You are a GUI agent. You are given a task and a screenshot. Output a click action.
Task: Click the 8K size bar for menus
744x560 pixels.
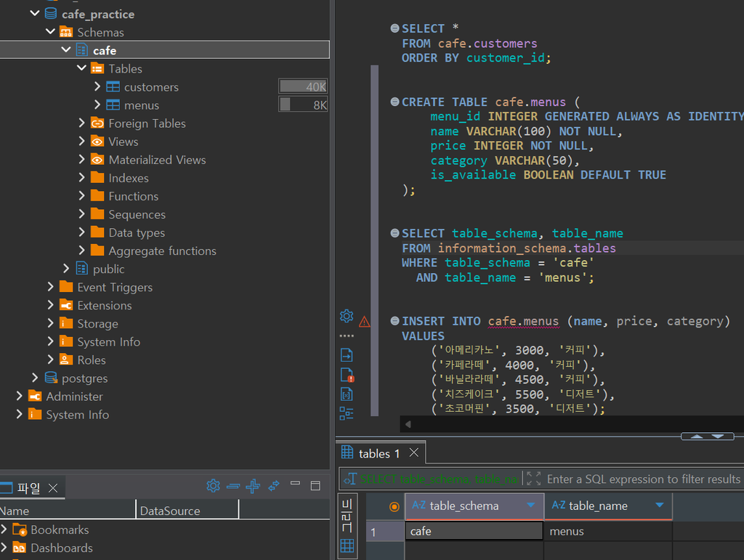(303, 105)
